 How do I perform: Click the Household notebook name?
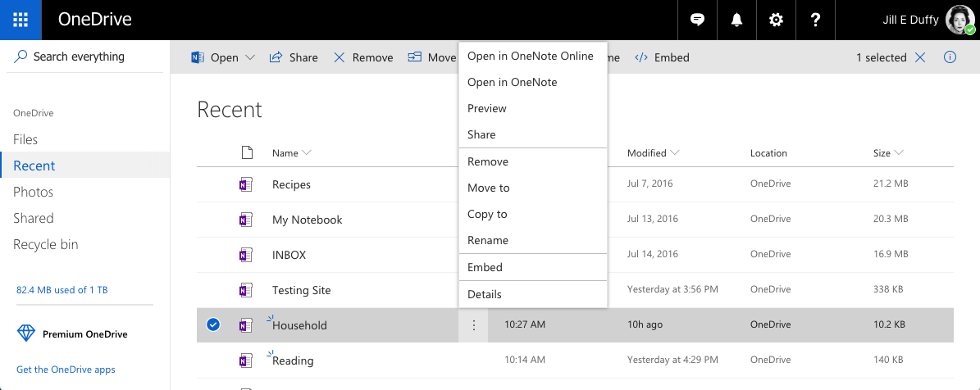pyautogui.click(x=299, y=325)
